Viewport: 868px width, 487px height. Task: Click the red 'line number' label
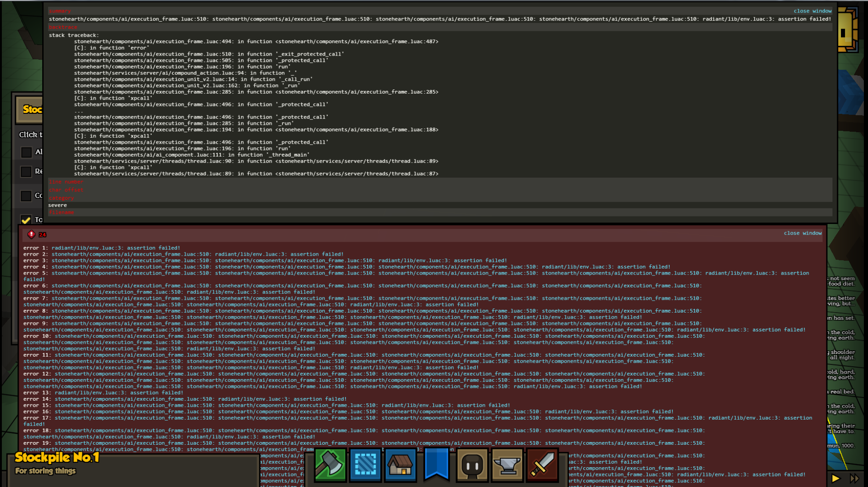pos(66,182)
